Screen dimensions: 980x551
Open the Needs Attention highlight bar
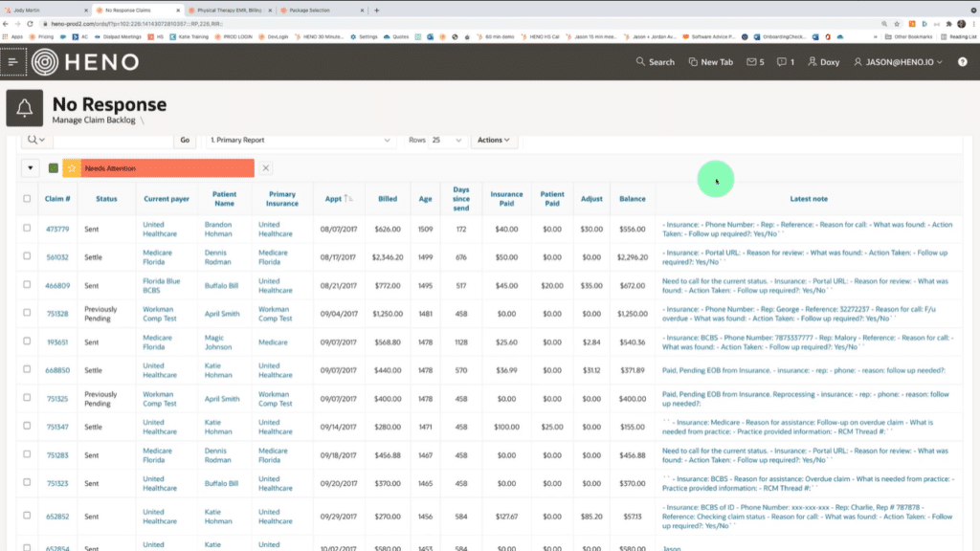click(167, 168)
